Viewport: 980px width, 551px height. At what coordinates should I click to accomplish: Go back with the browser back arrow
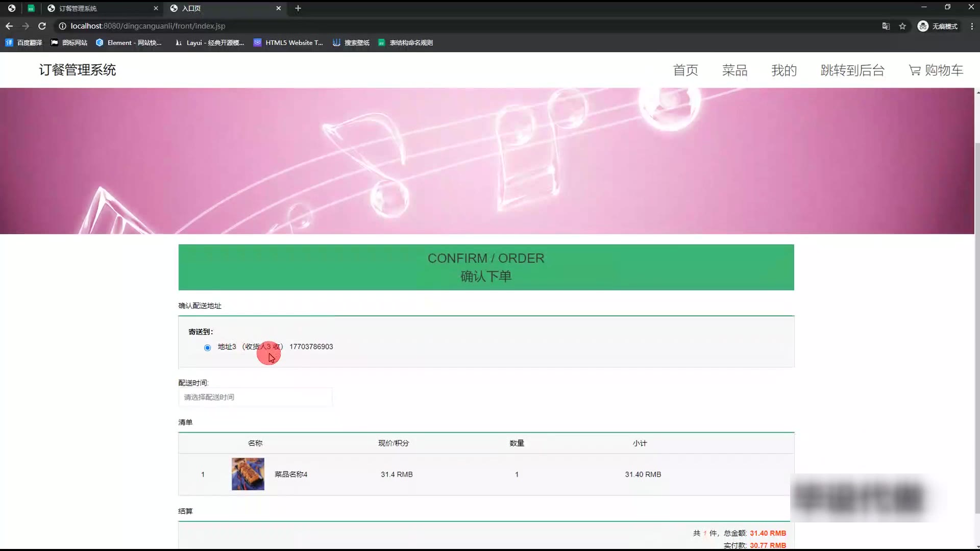pyautogui.click(x=9, y=26)
